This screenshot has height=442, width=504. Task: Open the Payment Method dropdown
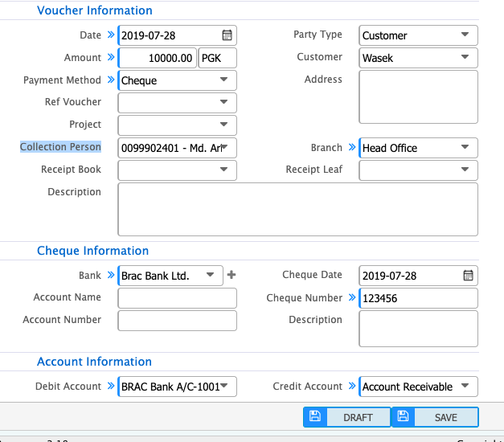[177, 80]
